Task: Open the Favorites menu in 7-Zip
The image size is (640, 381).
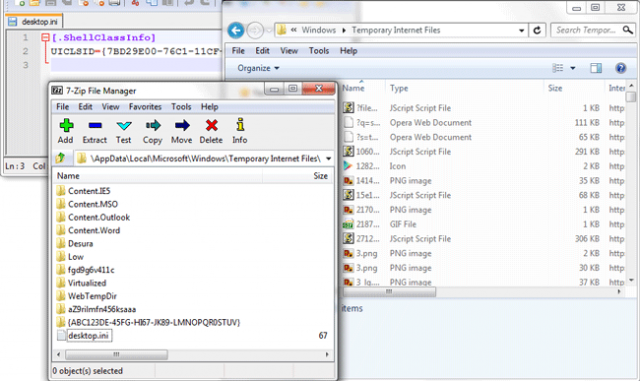Action: (145, 107)
